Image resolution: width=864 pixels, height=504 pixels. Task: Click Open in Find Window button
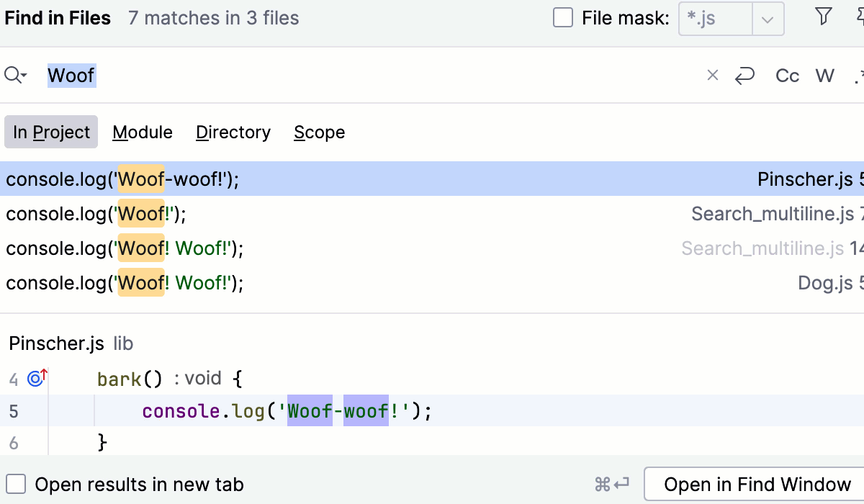coord(757,485)
